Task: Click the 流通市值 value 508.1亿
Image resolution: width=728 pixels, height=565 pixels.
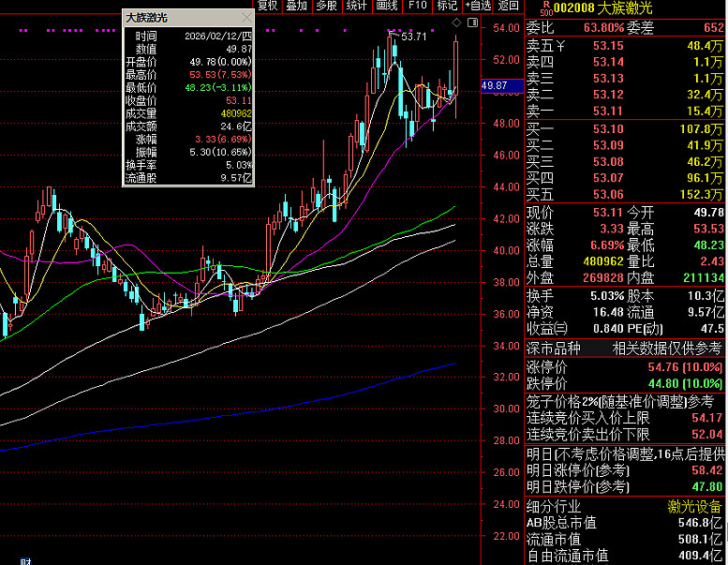Action: 700,539
